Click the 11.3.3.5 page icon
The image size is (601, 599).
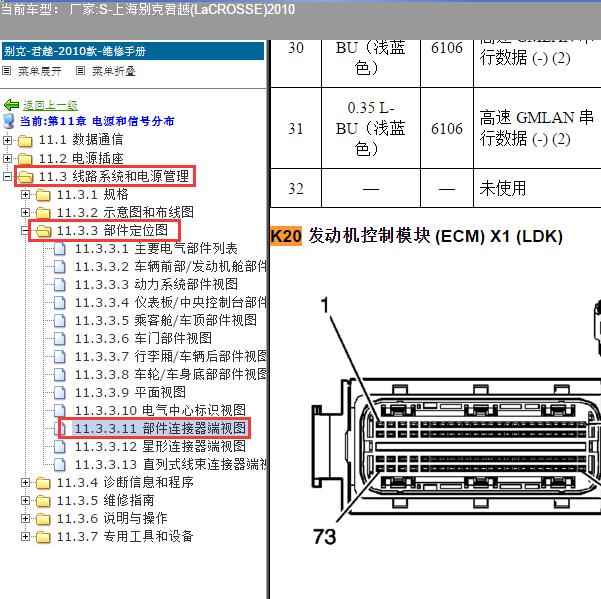pyautogui.click(x=60, y=320)
